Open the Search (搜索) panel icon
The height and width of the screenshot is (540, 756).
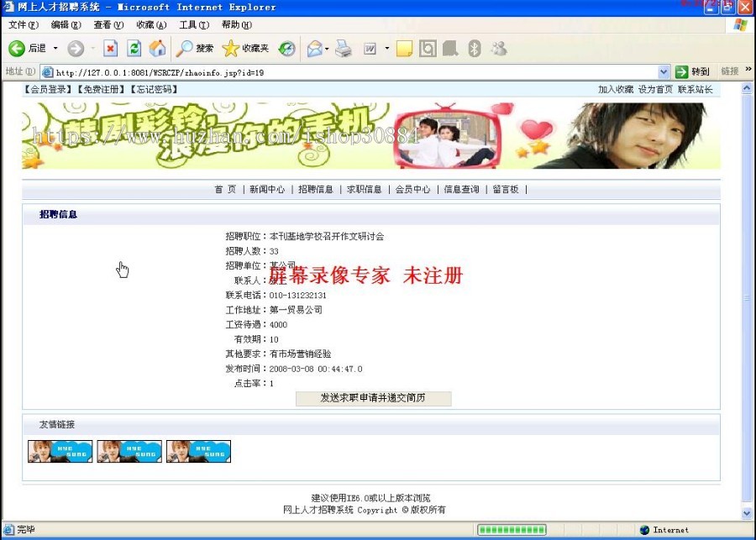click(185, 48)
